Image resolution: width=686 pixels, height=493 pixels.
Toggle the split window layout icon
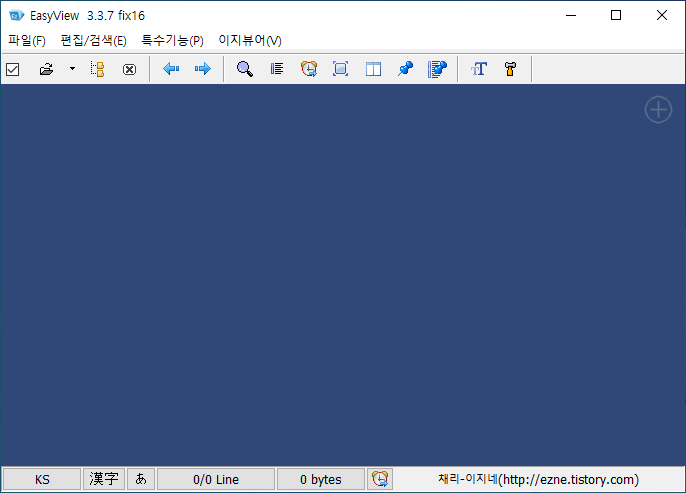373,69
